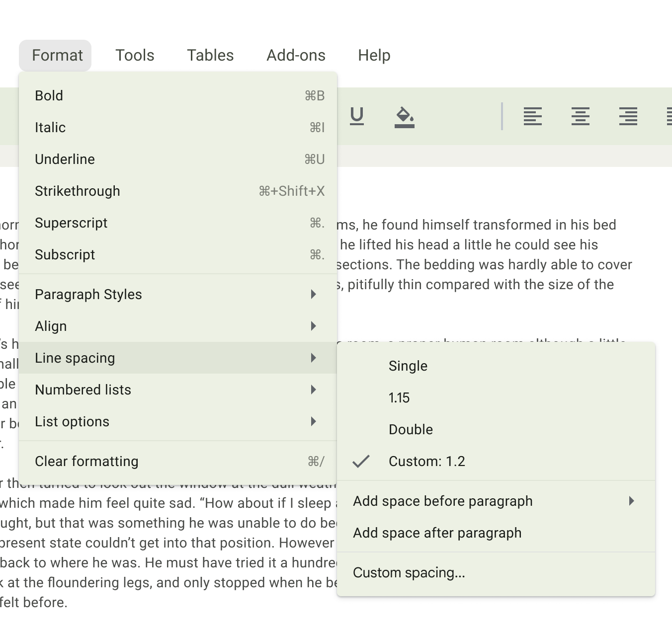Image resolution: width=672 pixels, height=627 pixels.
Task: Click the align left toolbar icon
Action: [x=532, y=116]
